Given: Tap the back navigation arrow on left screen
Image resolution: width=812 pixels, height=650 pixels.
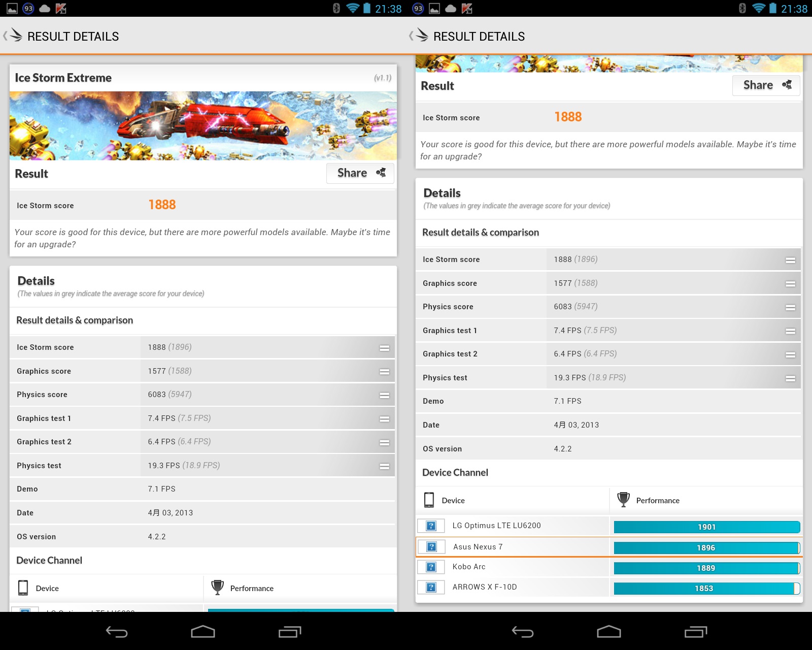Looking at the screenshot, I should pos(117,632).
